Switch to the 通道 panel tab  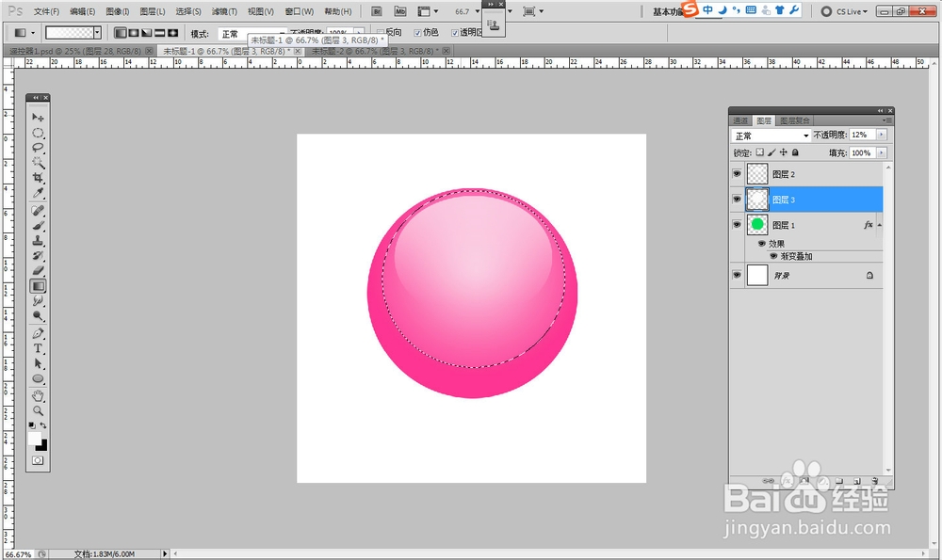[x=740, y=120]
